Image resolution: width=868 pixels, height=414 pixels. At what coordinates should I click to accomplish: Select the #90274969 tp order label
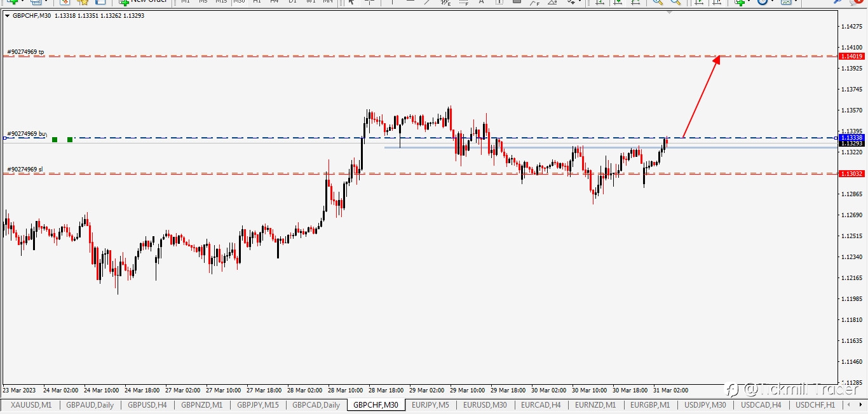pyautogui.click(x=25, y=52)
